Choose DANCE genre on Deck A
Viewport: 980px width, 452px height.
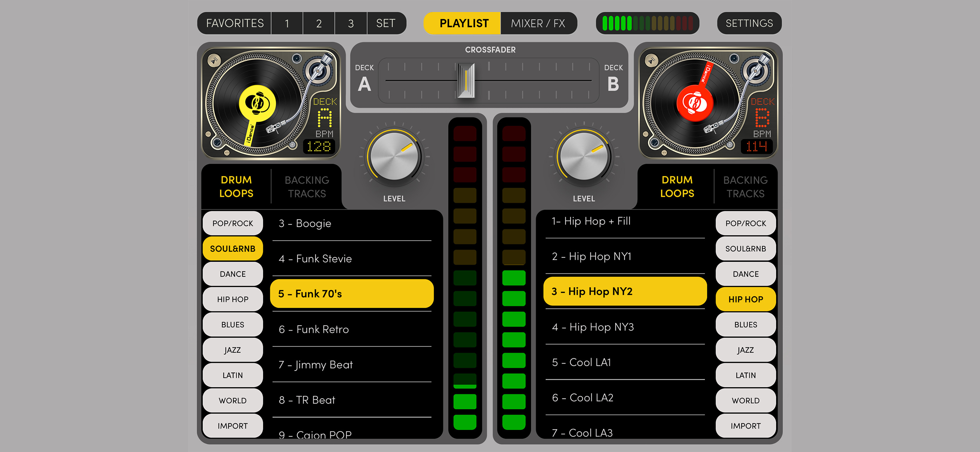233,274
